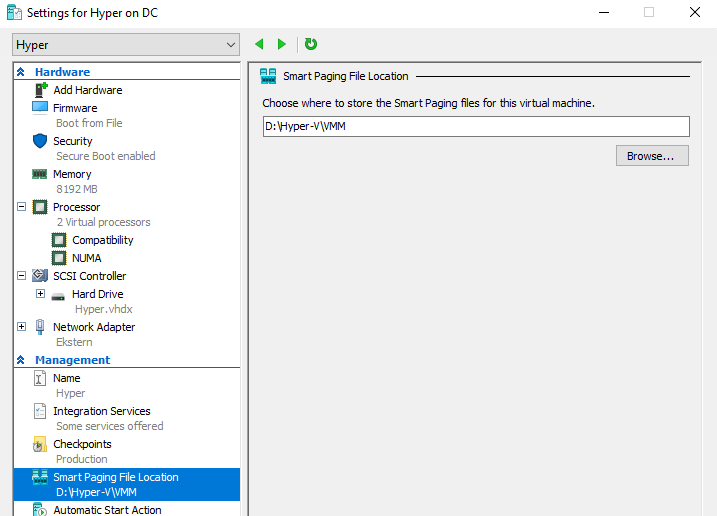Select the Integration Services icon
717x516 pixels.
[40, 411]
